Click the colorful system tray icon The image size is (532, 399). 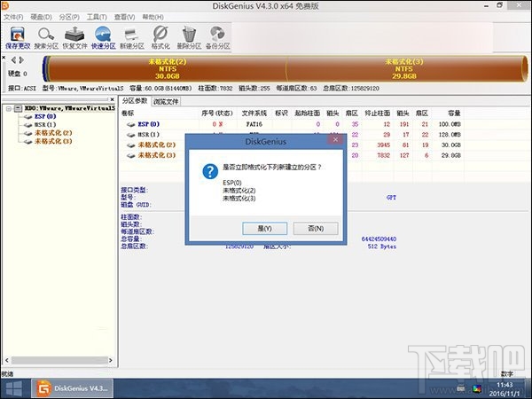pos(477,389)
